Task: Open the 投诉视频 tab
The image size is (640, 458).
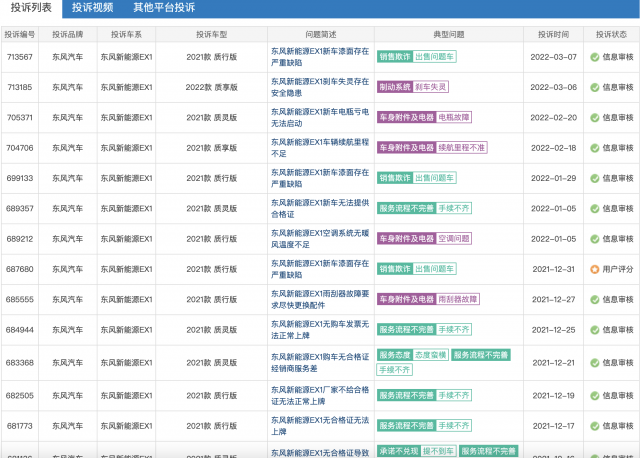Action: (x=93, y=8)
